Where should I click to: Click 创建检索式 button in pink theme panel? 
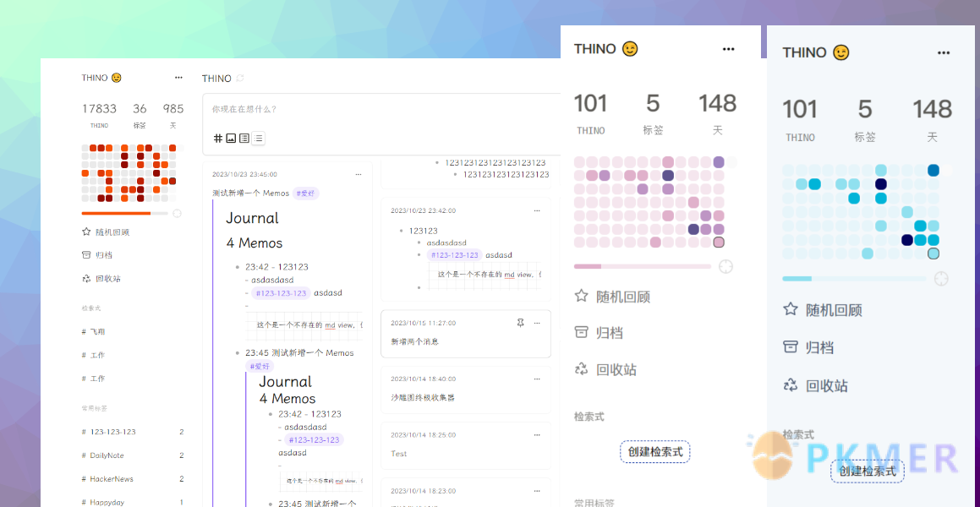pos(655,451)
